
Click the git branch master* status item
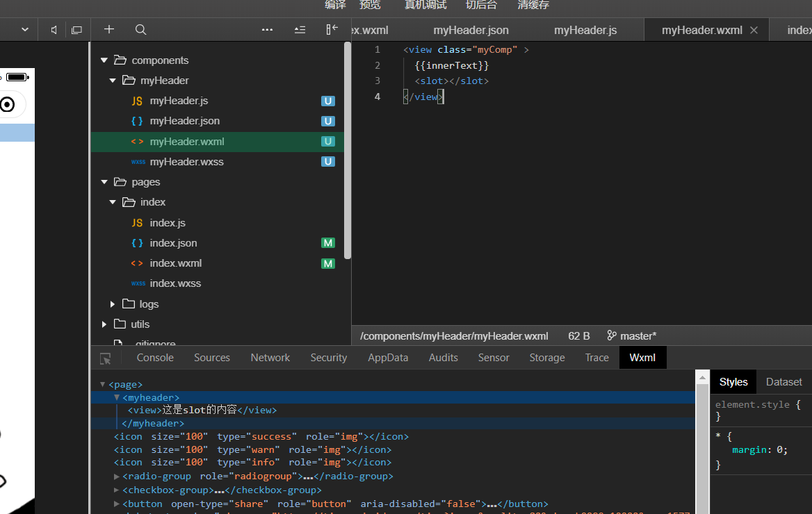(x=632, y=336)
